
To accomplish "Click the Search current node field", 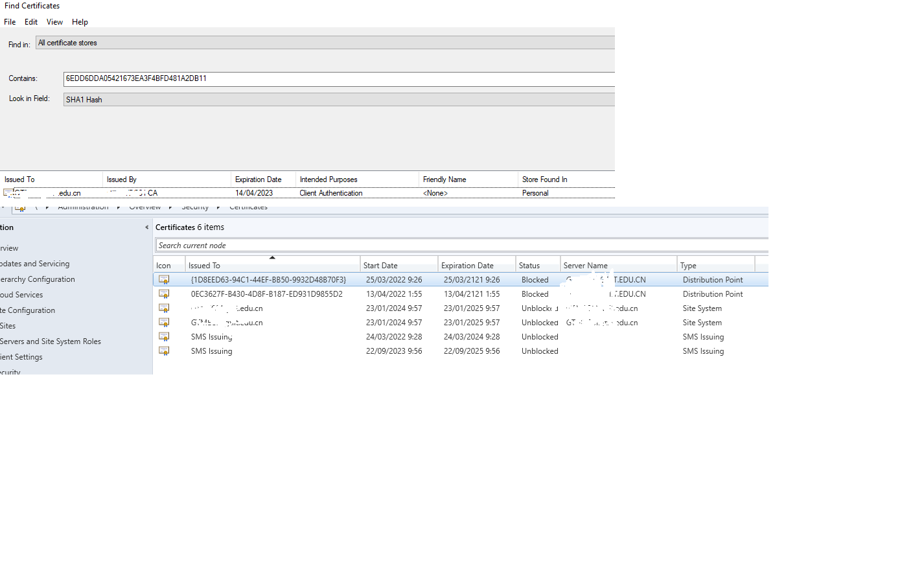I will 259,245.
